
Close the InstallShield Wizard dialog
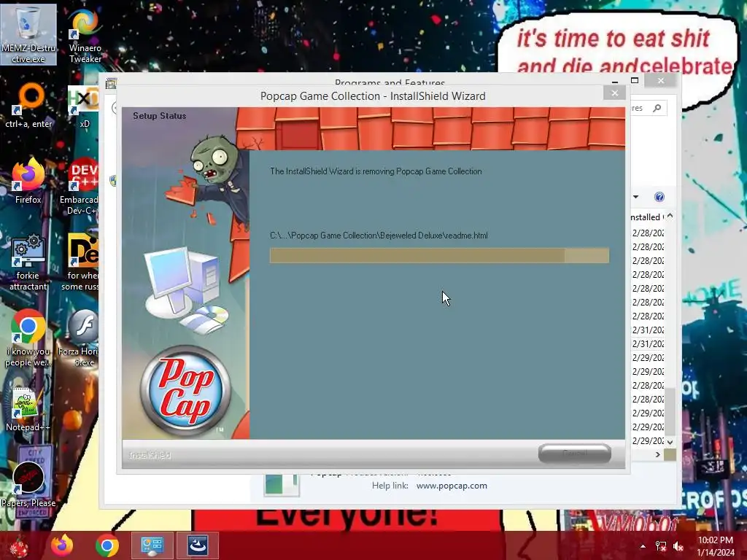[614, 93]
